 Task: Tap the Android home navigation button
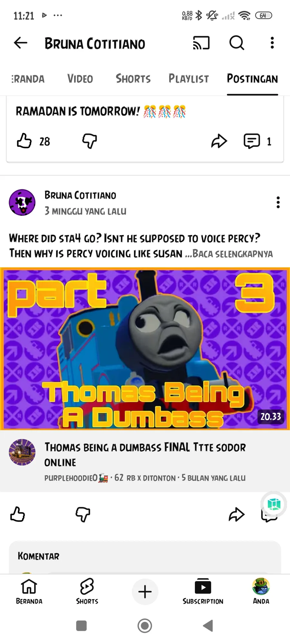pyautogui.click(x=145, y=626)
